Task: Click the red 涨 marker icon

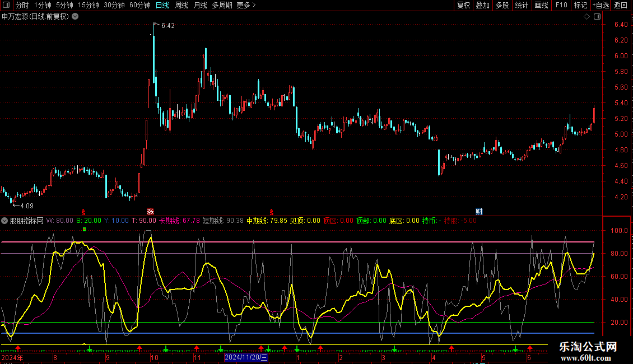Action: click(x=150, y=211)
